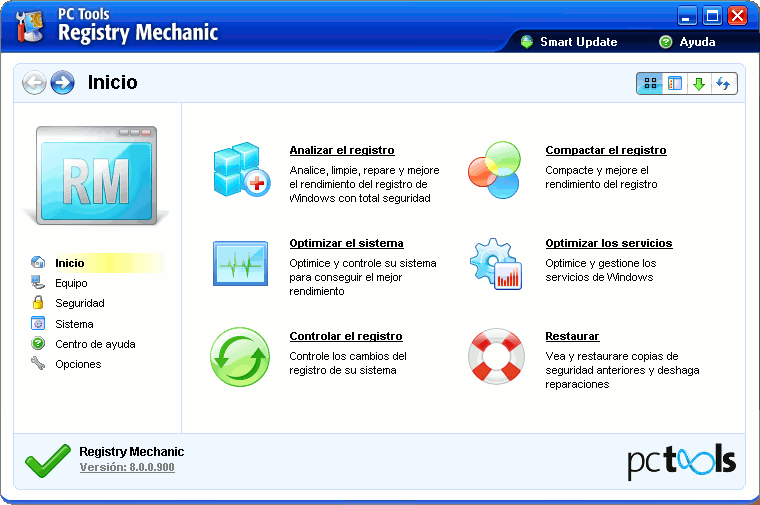Open the Restaurar link

(572, 336)
